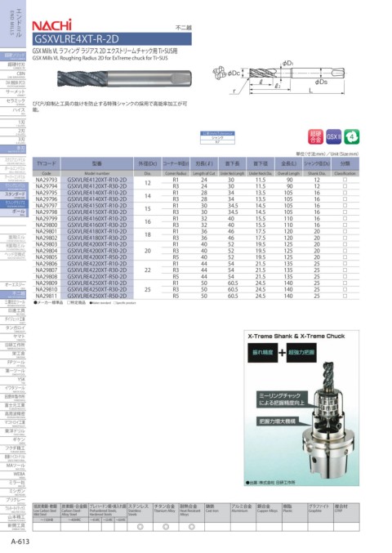Click the X-Treme Shank & X-Treme Chuck heading
The height and width of the screenshot is (553, 392).
[x=296, y=336]
